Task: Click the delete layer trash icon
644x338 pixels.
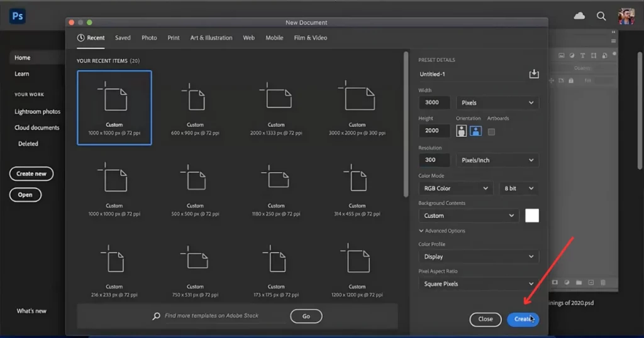Action: click(x=603, y=282)
